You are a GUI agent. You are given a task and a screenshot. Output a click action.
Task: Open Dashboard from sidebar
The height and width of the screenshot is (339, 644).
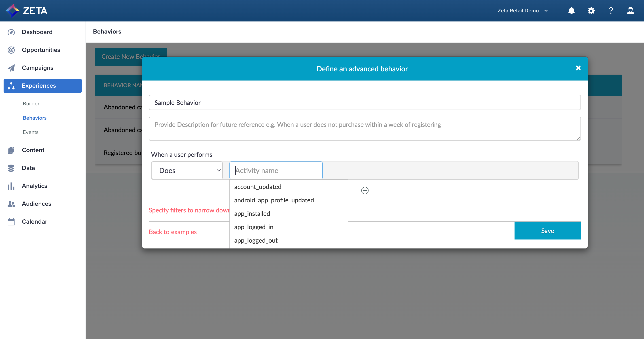[37, 32]
